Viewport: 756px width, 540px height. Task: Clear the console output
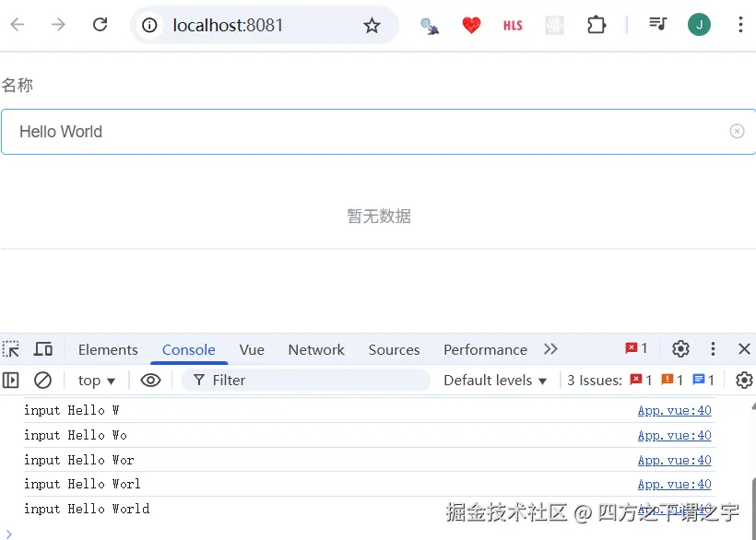(42, 380)
